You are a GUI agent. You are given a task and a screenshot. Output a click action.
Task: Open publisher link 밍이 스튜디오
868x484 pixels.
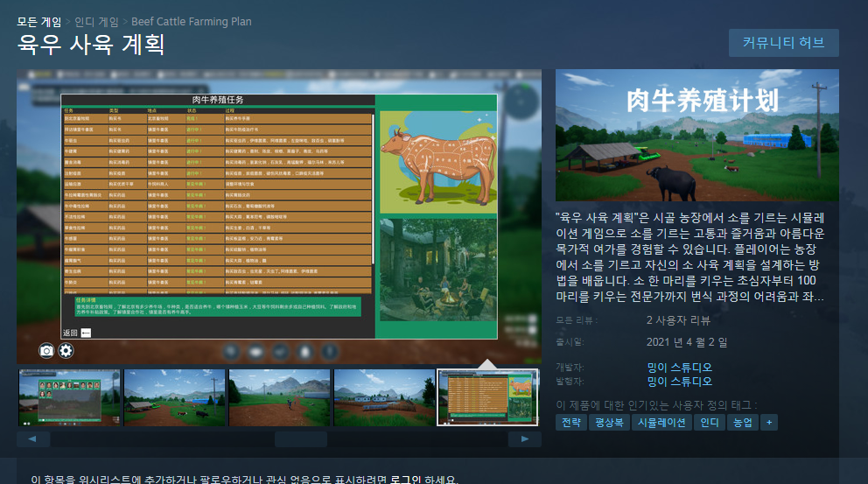(679, 382)
